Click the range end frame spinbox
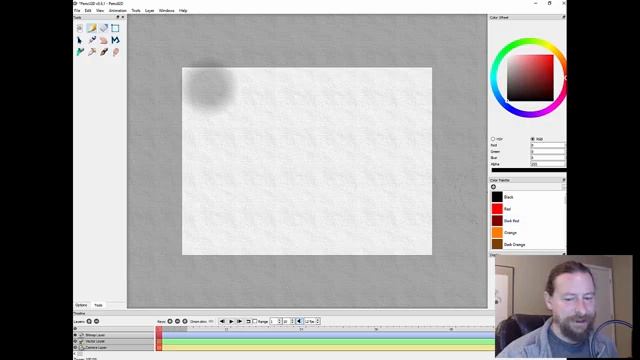640x360 pixels. [x=289, y=321]
